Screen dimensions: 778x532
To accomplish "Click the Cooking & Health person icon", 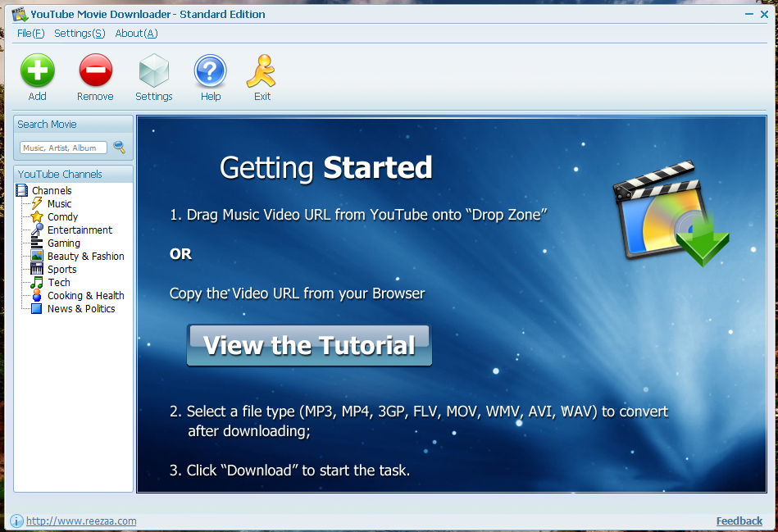I will coord(37,295).
